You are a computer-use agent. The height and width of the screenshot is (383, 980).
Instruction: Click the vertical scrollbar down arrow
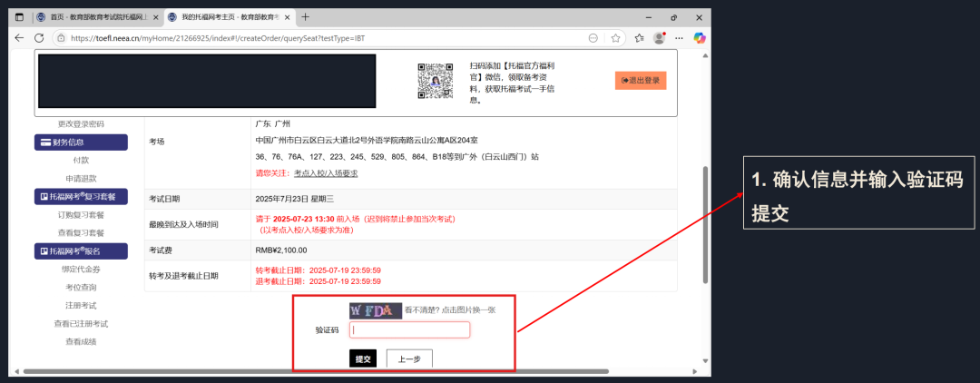coord(706,360)
